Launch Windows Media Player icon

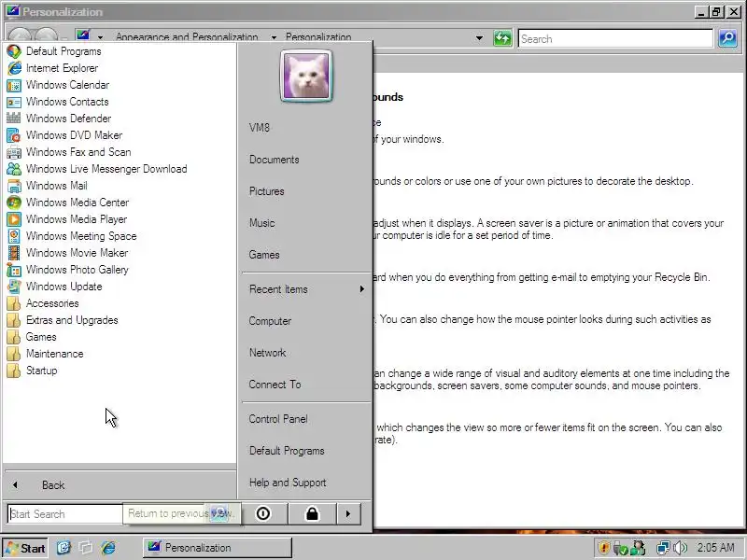tap(14, 219)
